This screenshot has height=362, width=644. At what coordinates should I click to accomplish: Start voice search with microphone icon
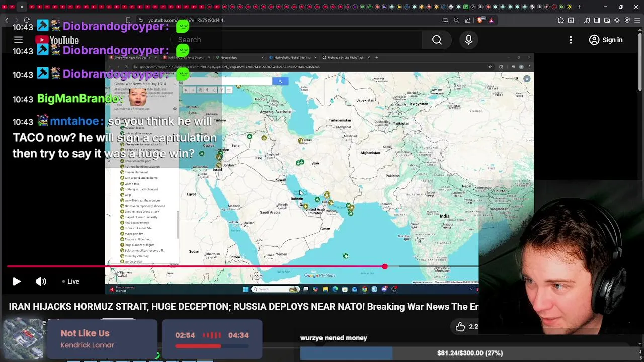(x=468, y=40)
